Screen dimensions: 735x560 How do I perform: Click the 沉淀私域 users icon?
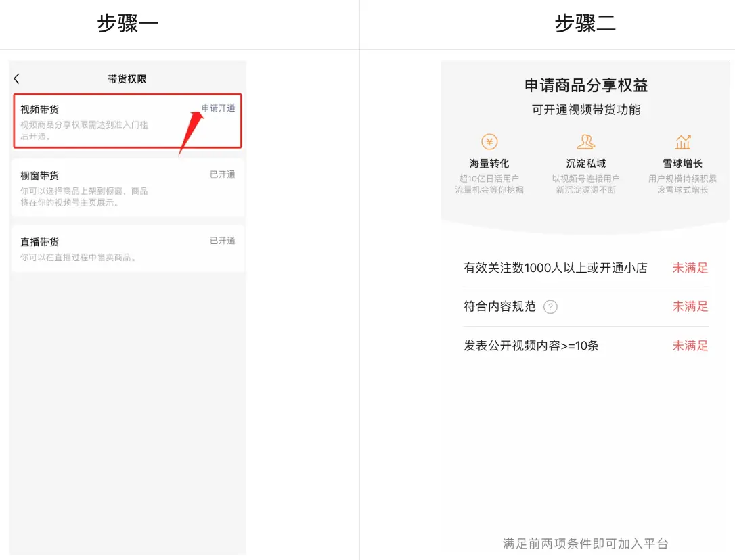[586, 141]
